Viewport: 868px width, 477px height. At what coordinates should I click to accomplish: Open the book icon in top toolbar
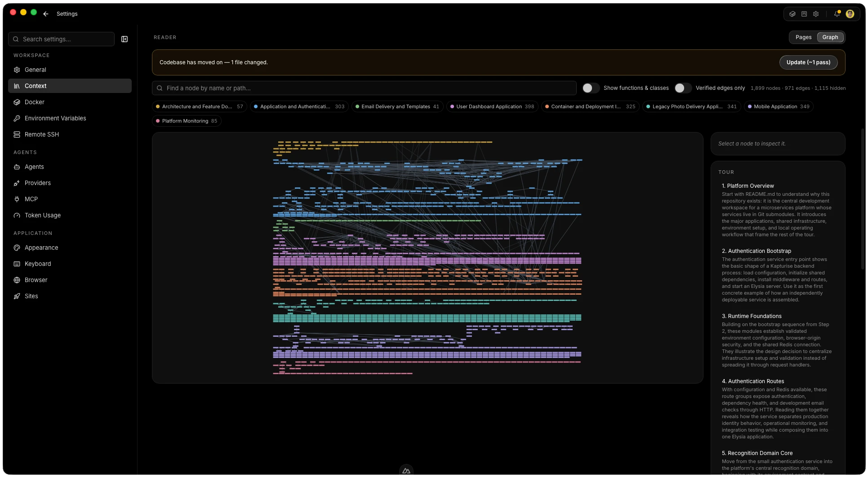[804, 14]
